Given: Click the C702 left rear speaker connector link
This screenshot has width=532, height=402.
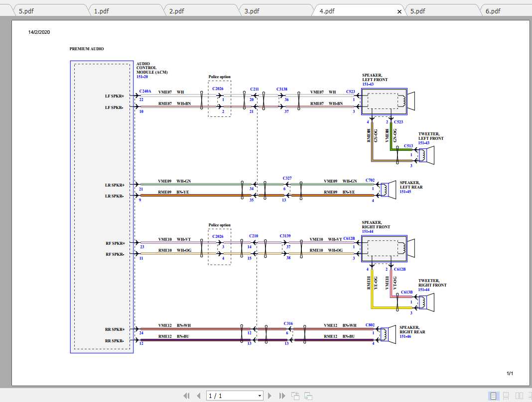Looking at the screenshot, I should coord(370,180).
